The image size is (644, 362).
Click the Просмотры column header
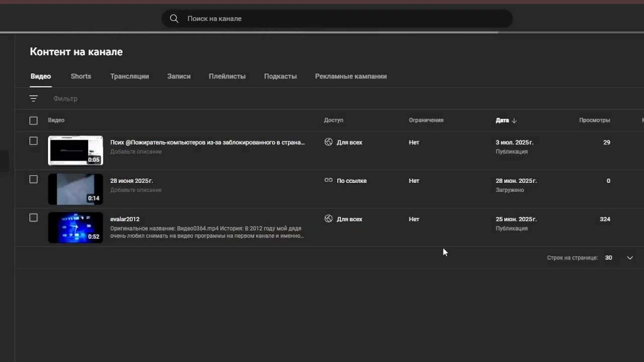(594, 120)
